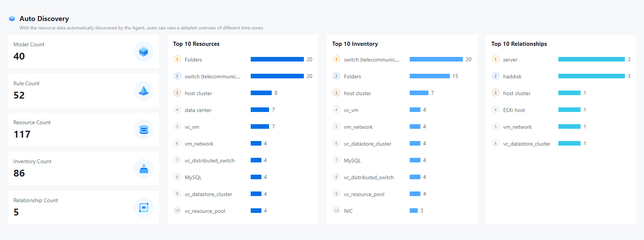Screen dimensions: 644x240
Task: Click the Inventory Count inbox icon
Action: [144, 169]
